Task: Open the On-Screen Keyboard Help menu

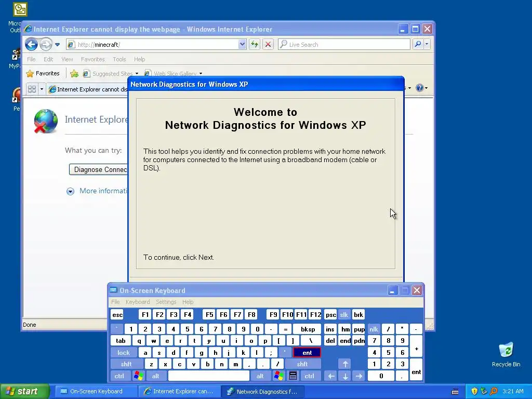Action: (x=188, y=302)
